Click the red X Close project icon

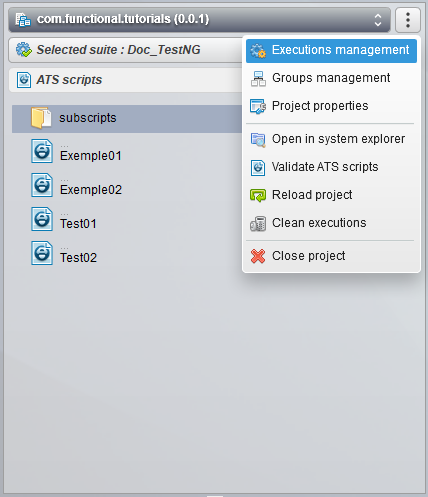click(258, 256)
